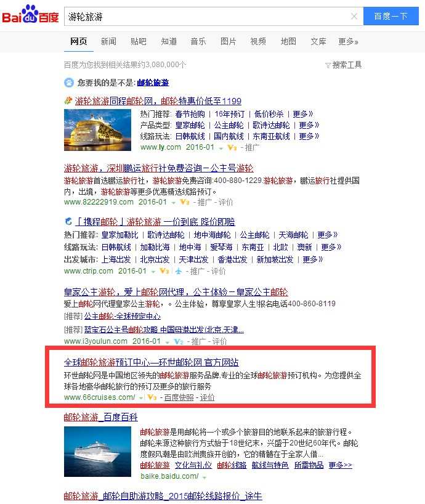Open 皇家邮轮 product type link
The height and width of the screenshot is (504, 425).
tap(190, 125)
